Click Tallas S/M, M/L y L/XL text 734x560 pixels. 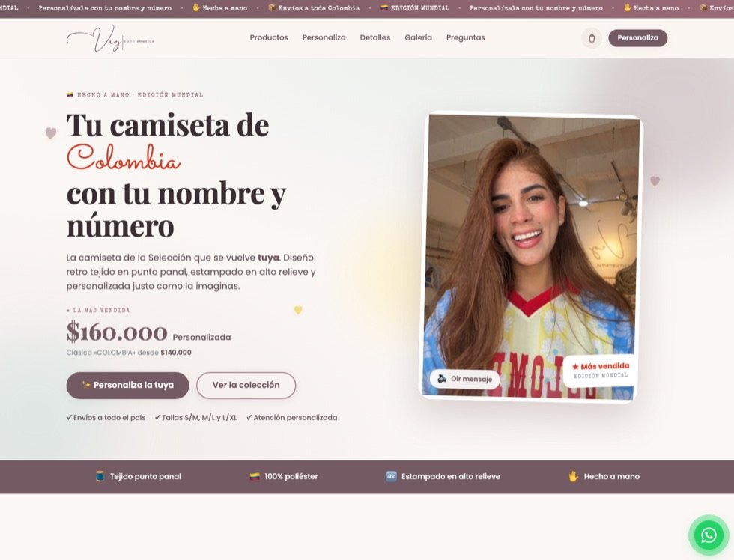195,417
